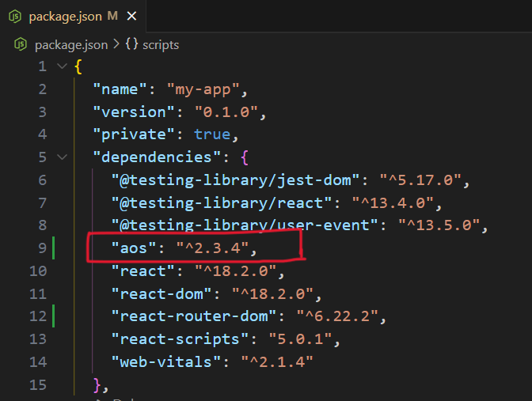
Task: Click the "@testing-library/user-event" key
Action: [x=245, y=225]
